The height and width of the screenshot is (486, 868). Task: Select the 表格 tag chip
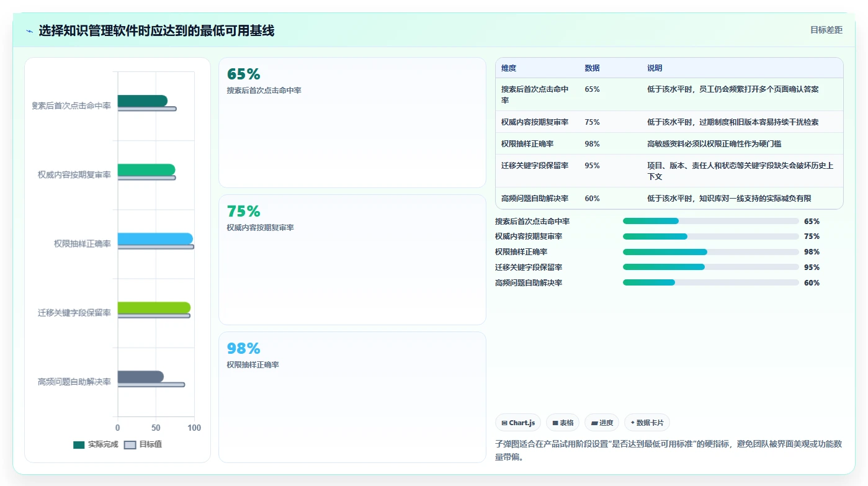563,423
